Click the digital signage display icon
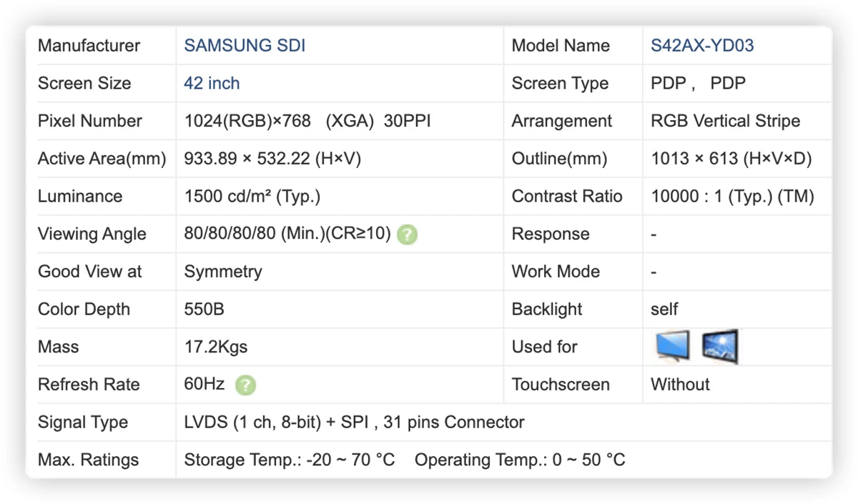This screenshot has height=504, width=858. [720, 347]
